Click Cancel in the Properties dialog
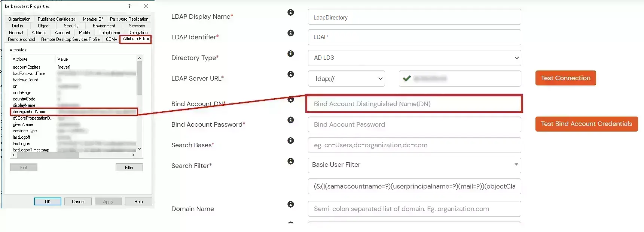The height and width of the screenshot is (232, 644). click(78, 202)
